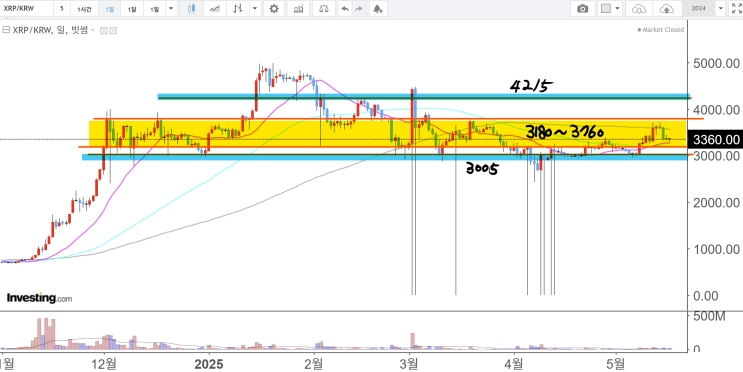Click the 2월 date axis label
This screenshot has height=372, width=743.
314,364
